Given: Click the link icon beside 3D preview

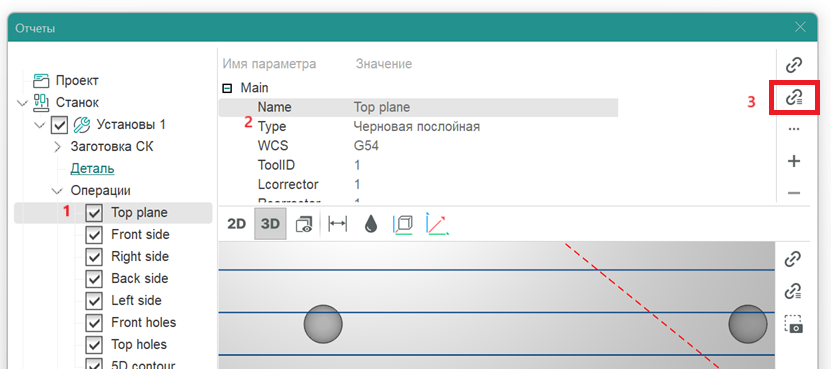Looking at the screenshot, I should pos(793,259).
